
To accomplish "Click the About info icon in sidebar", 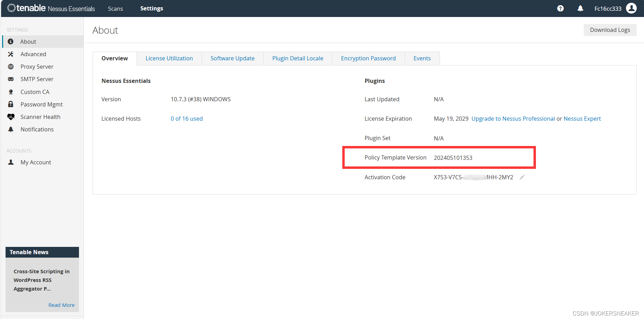I will pyautogui.click(x=11, y=42).
